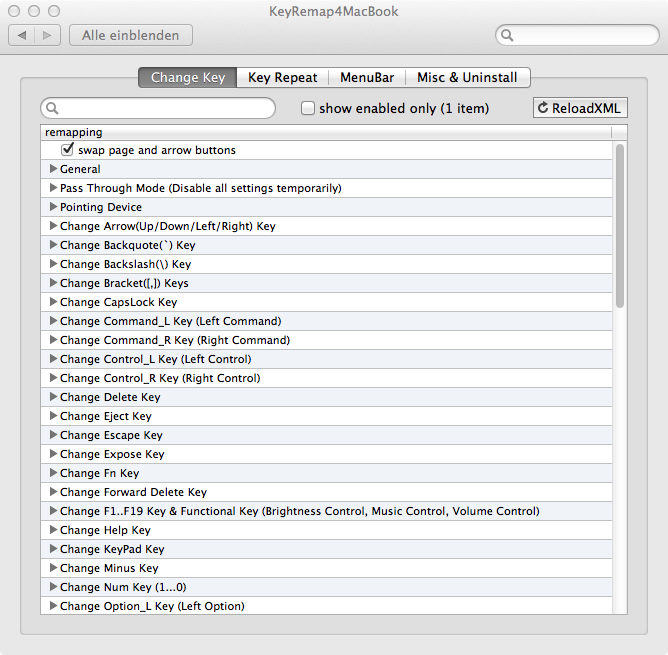Screen dimensions: 668x655
Task: Expand Change Backquote Key group
Action: 53,245
